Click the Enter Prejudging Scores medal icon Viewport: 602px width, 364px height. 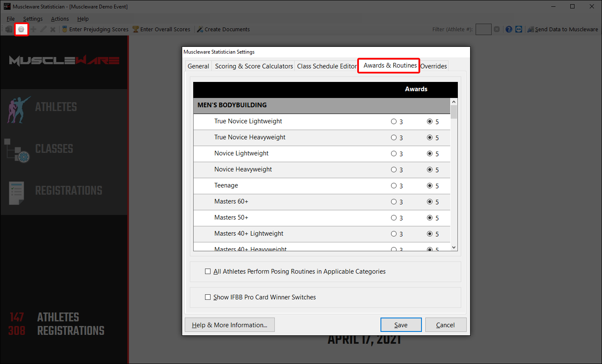[65, 30]
